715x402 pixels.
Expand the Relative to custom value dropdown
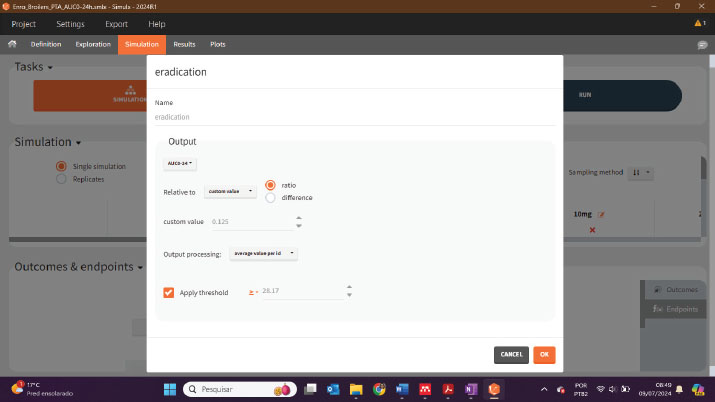coord(231,190)
